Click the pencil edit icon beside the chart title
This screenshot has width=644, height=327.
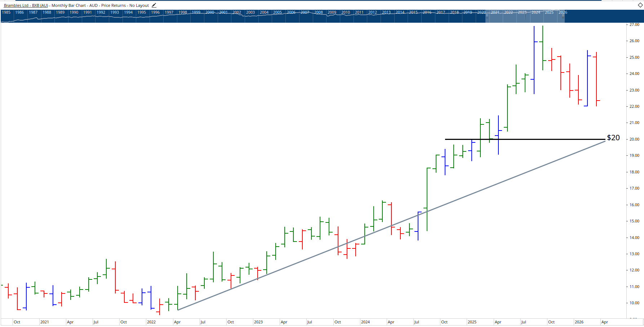point(154,5)
